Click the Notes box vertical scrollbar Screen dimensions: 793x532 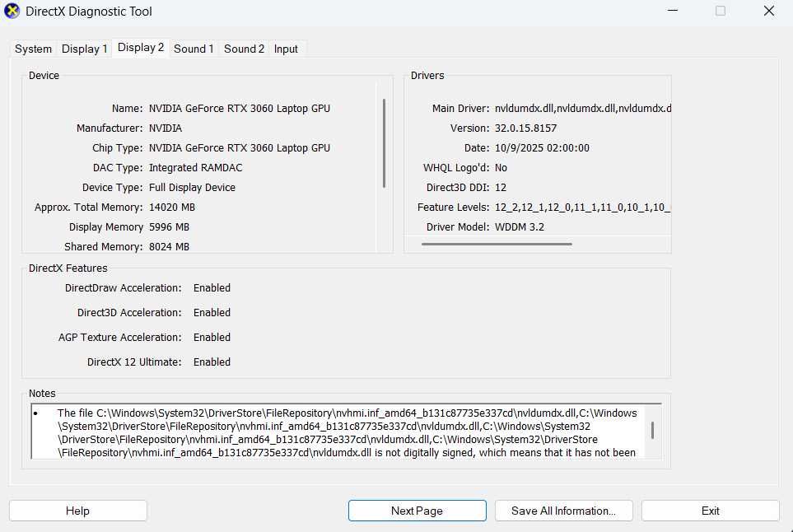pos(652,431)
